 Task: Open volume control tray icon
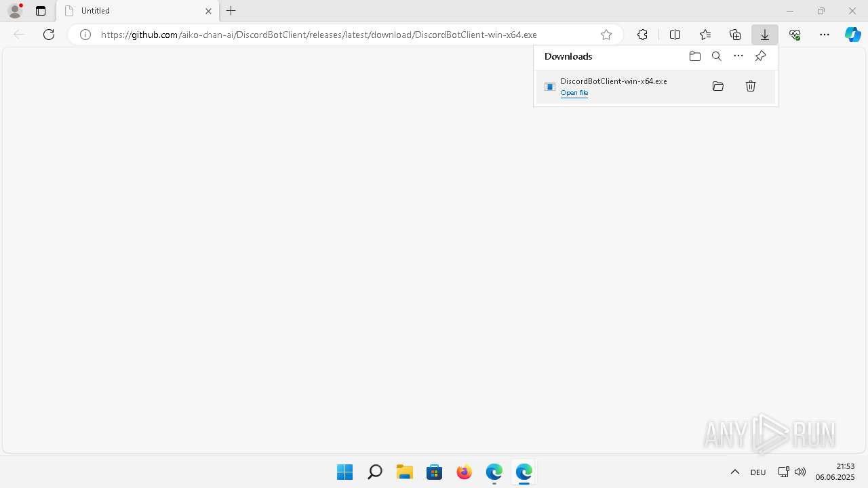[x=800, y=472]
